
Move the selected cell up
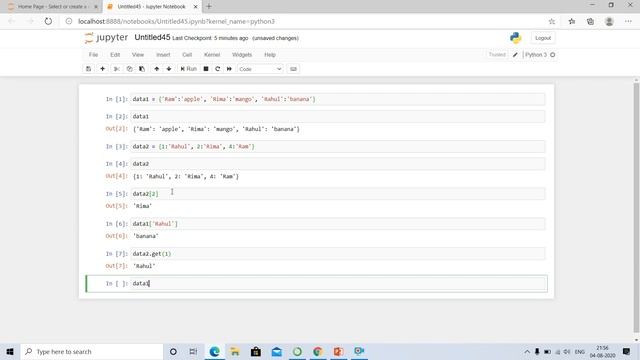157,69
